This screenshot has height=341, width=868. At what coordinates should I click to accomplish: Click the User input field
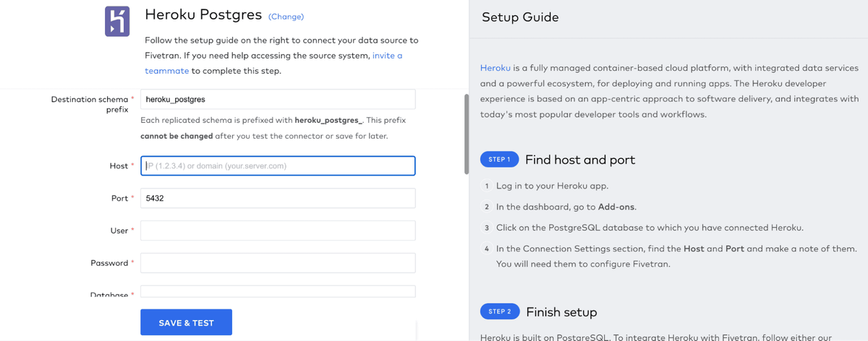278,230
